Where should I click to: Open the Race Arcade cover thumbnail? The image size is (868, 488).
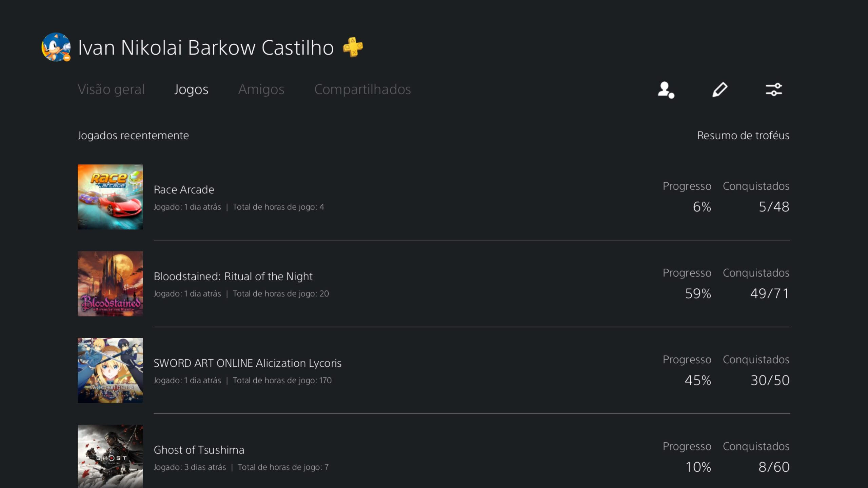(110, 197)
